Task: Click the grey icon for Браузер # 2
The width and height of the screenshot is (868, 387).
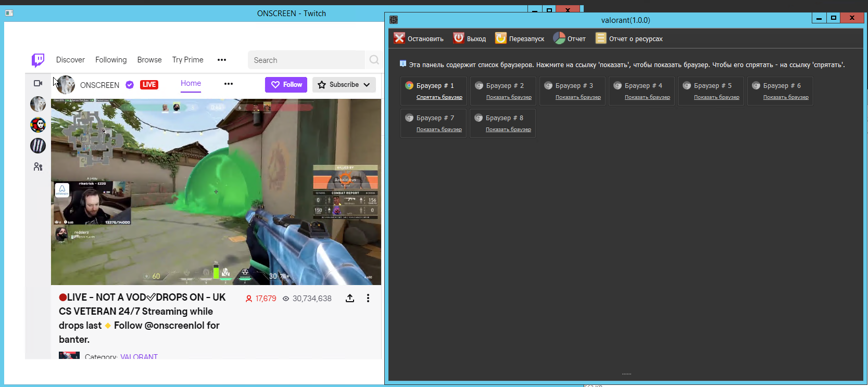Action: (479, 85)
